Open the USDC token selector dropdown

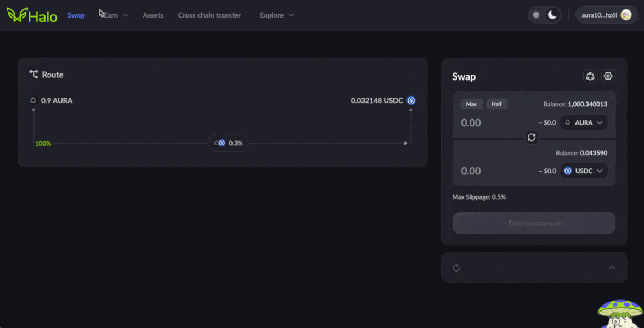[584, 171]
